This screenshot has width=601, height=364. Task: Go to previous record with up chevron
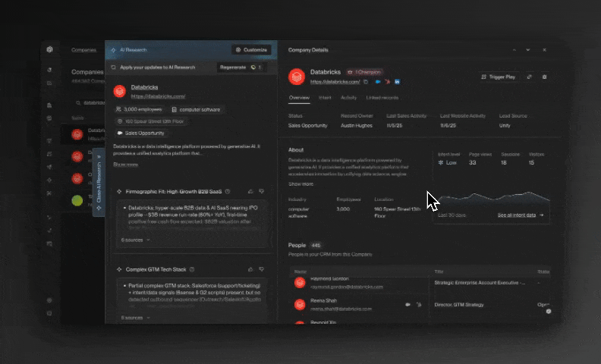514,50
